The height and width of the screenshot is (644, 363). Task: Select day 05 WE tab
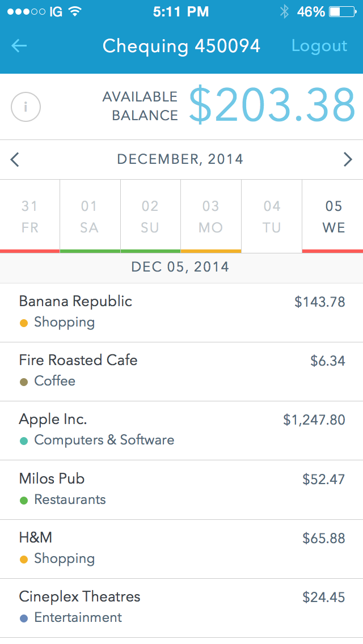(334, 217)
